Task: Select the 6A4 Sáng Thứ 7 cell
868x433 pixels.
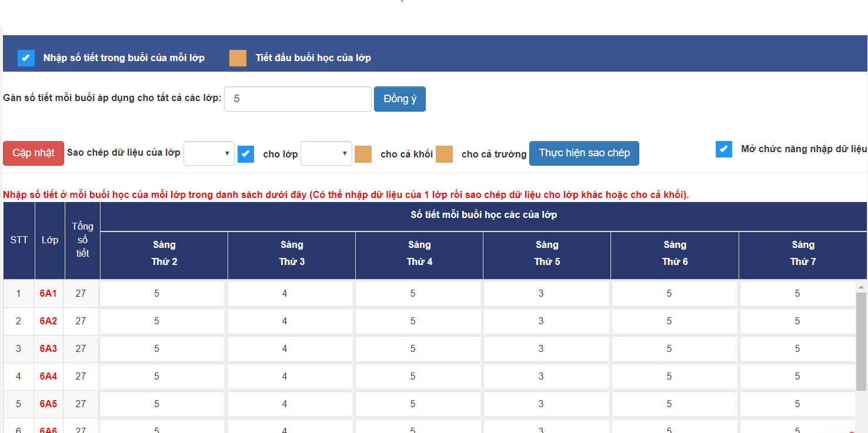Action: click(x=797, y=376)
